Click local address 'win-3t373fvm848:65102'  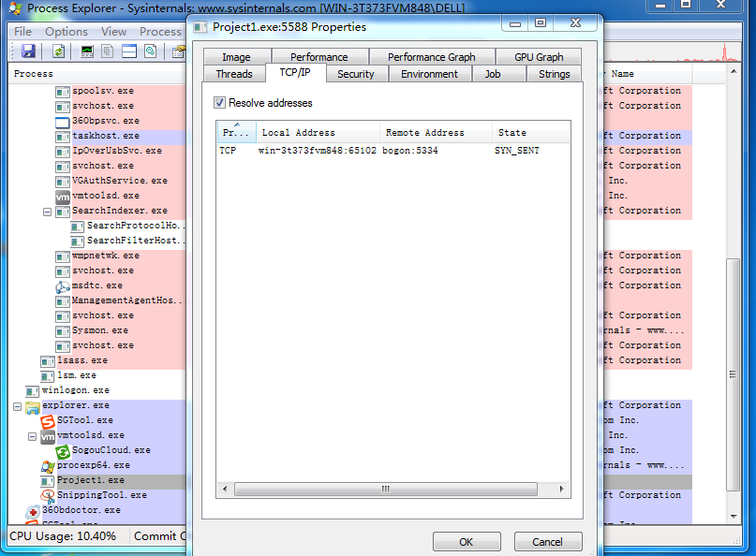(x=318, y=151)
